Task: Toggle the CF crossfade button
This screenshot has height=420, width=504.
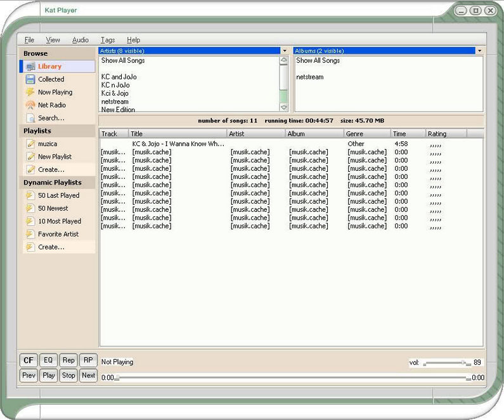Action: pos(29,360)
